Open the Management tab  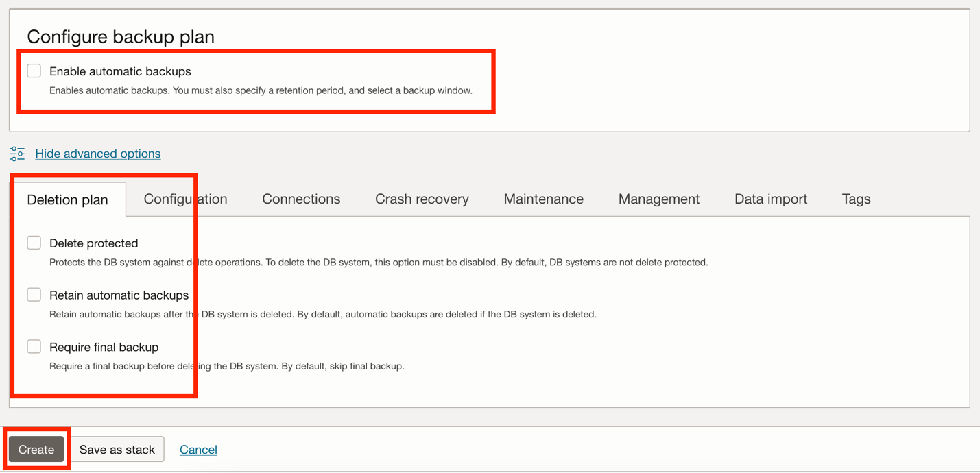point(658,199)
